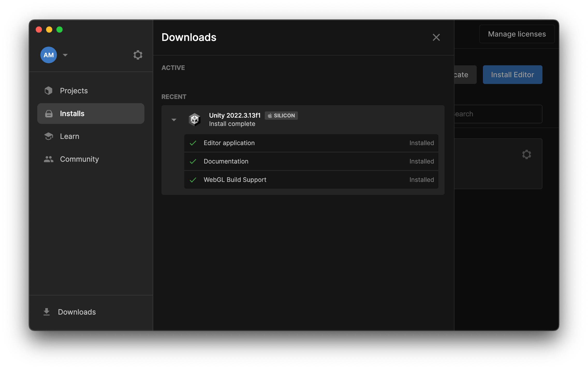Open the Learn section
Image resolution: width=588 pixels, height=369 pixels.
click(69, 136)
